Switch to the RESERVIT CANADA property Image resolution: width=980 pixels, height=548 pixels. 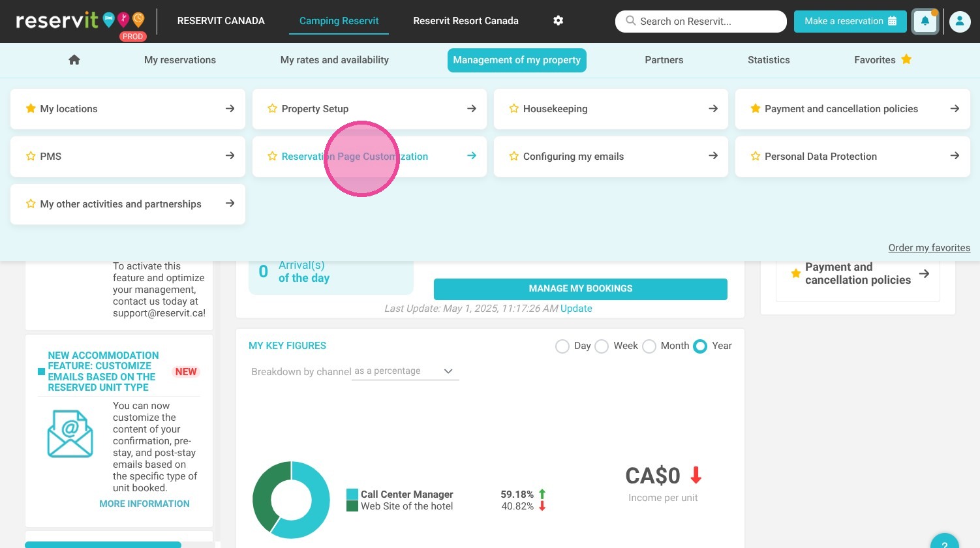click(221, 21)
